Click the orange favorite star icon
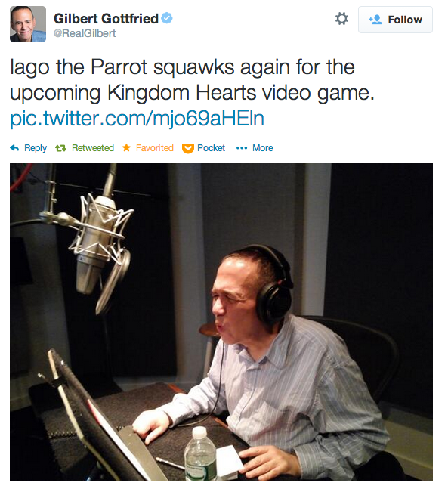Viewport: 448px width, 495px height. click(126, 147)
